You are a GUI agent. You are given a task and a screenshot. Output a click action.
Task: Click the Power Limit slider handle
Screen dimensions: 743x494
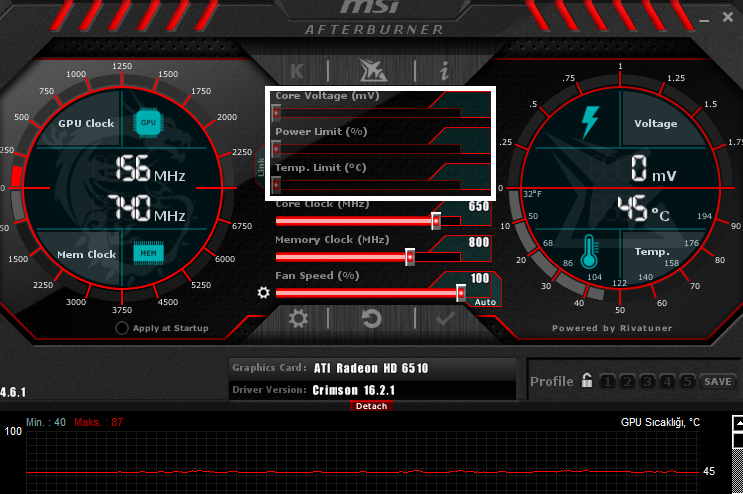(x=276, y=149)
